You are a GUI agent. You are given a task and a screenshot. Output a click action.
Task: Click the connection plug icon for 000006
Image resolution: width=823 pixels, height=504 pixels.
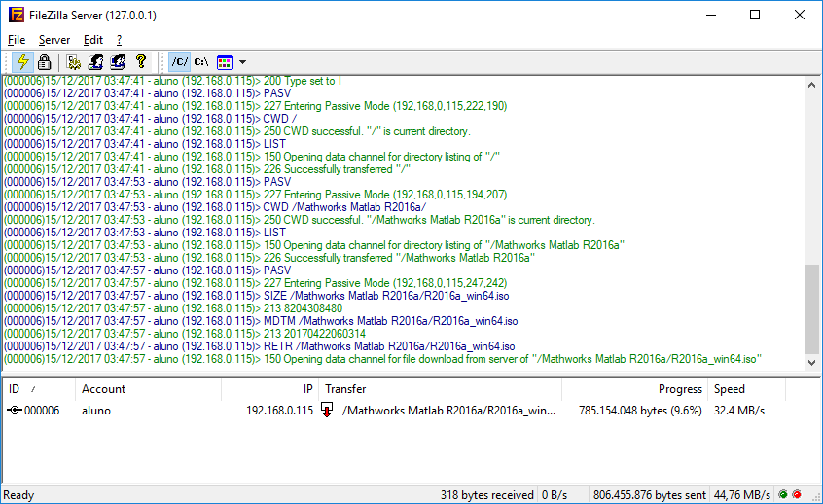pos(15,410)
